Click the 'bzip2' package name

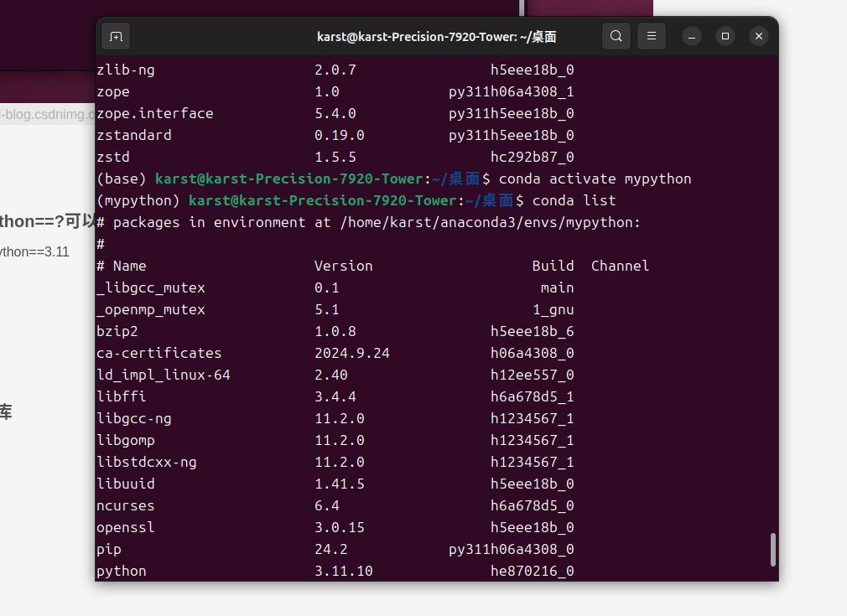tap(117, 332)
